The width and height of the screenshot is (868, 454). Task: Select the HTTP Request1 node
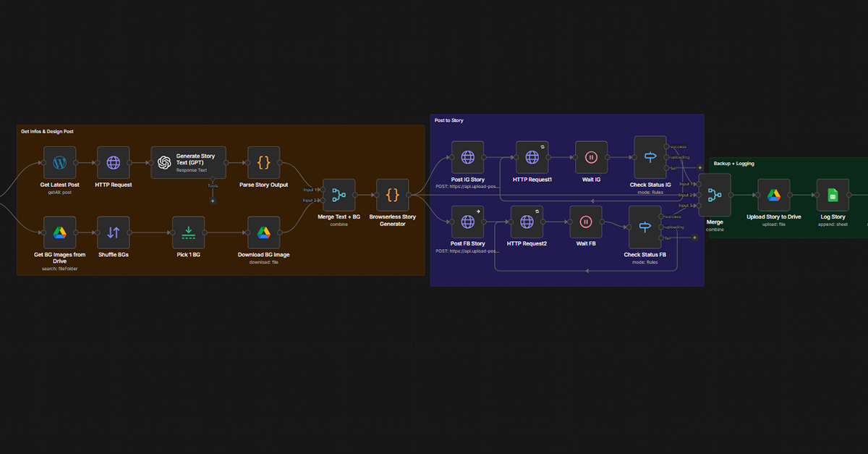coord(532,157)
